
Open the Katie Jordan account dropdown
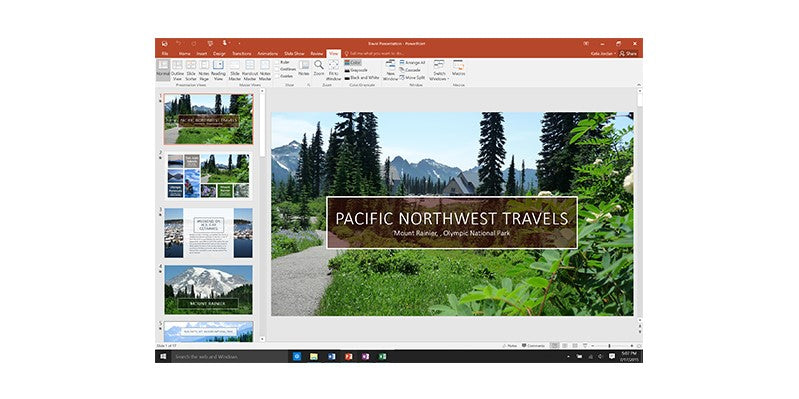[603, 54]
